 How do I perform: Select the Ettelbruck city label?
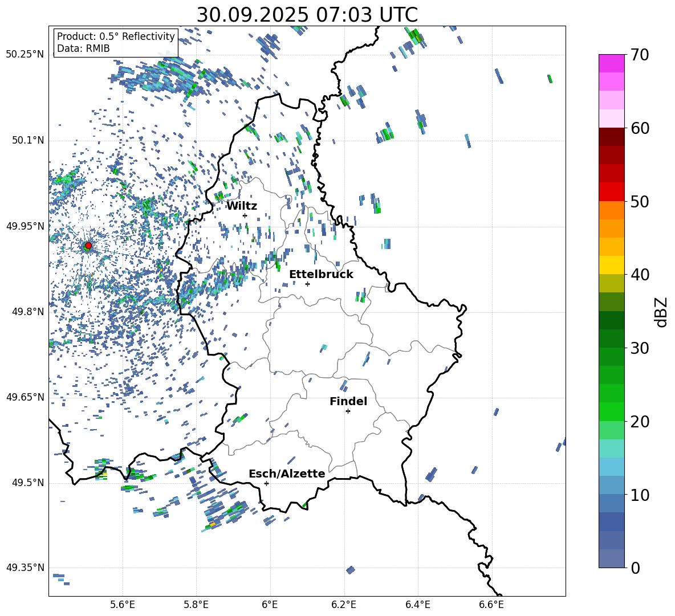(321, 274)
